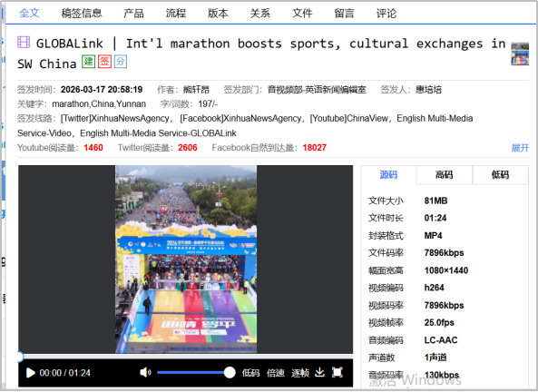Open the 低码 quality selector in player

[250, 373]
